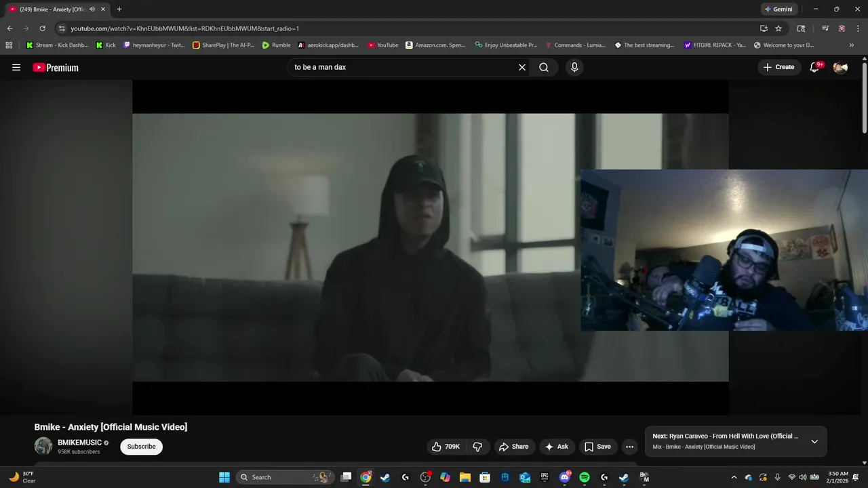
Task: Open the FITGIRL REPACK bookmark
Action: (715, 45)
